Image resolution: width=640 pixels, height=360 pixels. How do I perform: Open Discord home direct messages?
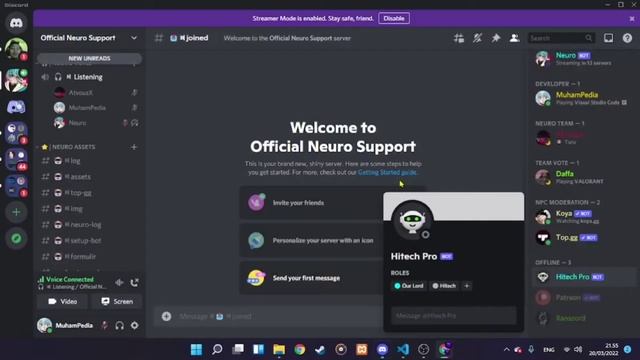pos(16,23)
